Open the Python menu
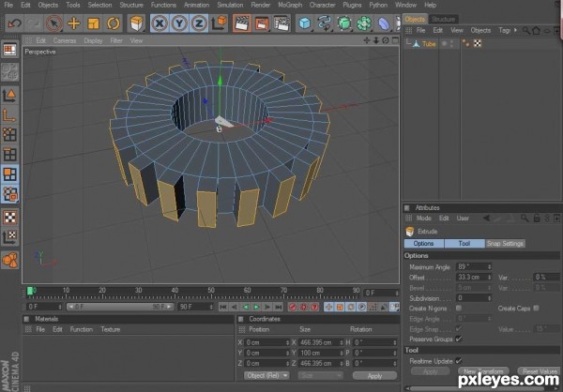 point(378,5)
